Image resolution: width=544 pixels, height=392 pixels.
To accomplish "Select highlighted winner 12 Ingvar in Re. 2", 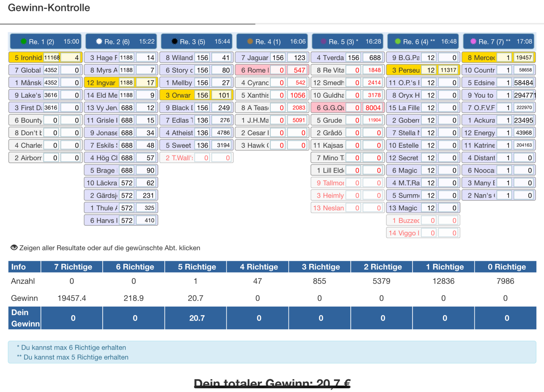I will click(x=121, y=83).
